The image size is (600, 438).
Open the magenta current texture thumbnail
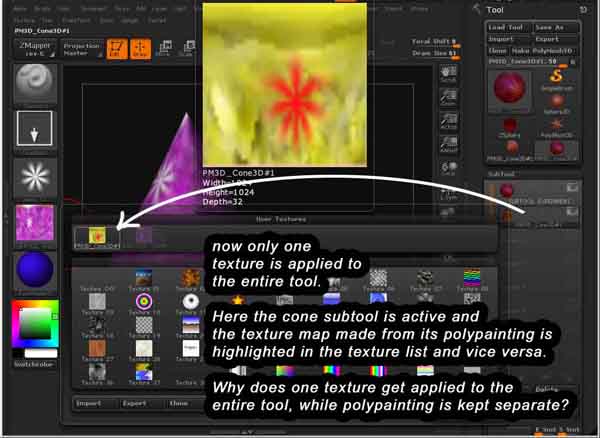[x=35, y=223]
